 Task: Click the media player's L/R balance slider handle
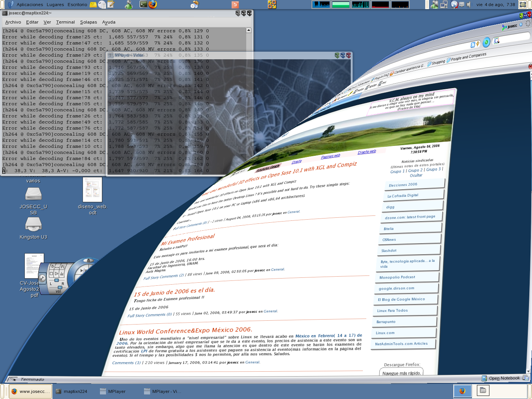click(57, 280)
